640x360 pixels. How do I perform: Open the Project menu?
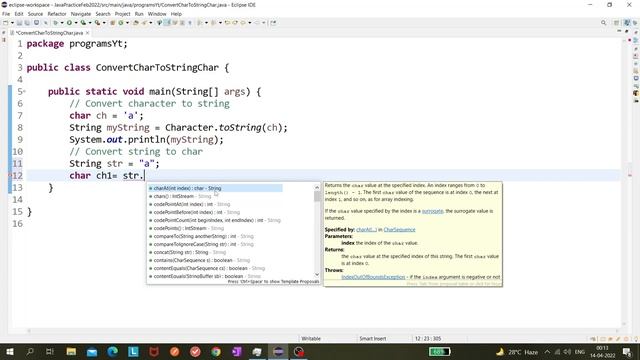coord(122,14)
